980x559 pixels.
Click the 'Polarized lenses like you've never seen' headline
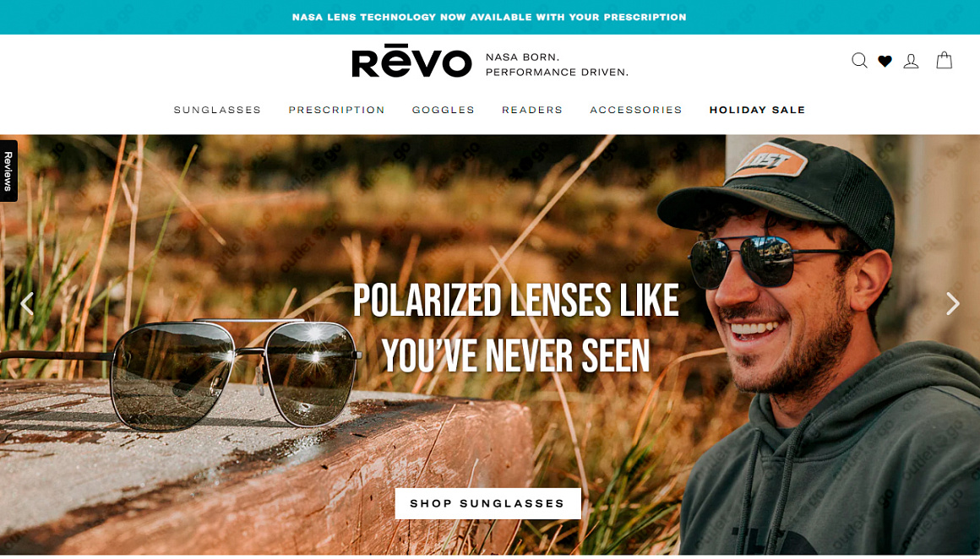coord(515,328)
